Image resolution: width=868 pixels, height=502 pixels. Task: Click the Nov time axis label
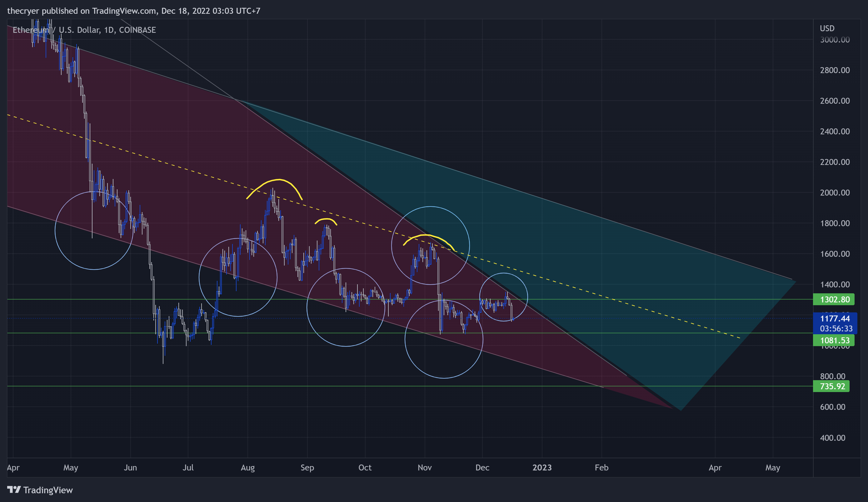coord(424,468)
